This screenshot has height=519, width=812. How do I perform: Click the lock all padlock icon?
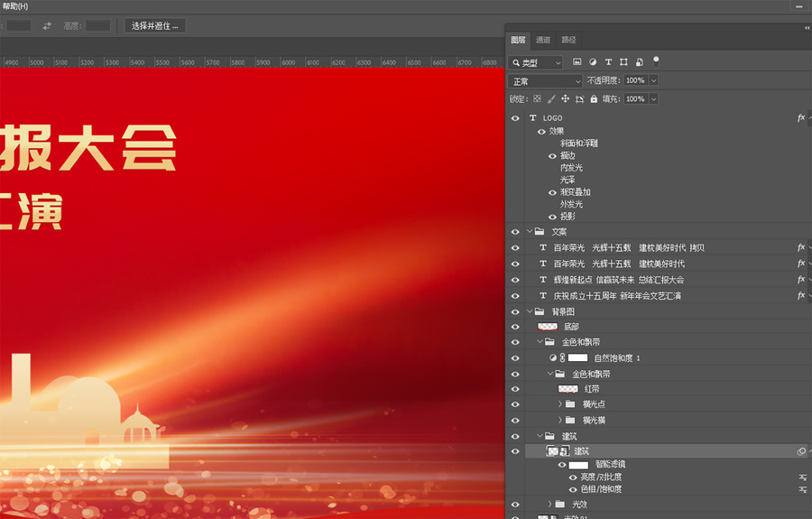pyautogui.click(x=594, y=98)
